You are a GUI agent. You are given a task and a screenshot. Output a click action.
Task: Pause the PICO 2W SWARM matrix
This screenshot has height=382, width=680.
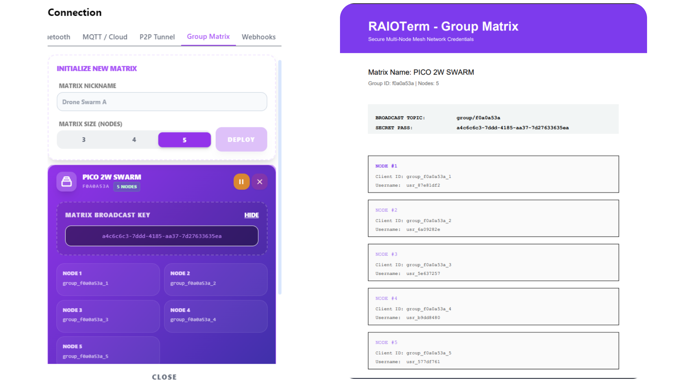coord(242,182)
